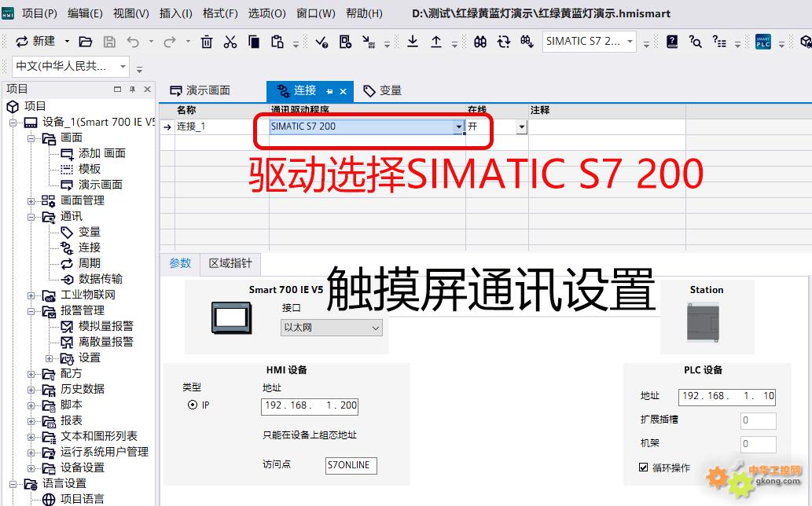This screenshot has height=506, width=812.
Task: Click the 访问点 S7ONLINE input field
Action: click(351, 465)
